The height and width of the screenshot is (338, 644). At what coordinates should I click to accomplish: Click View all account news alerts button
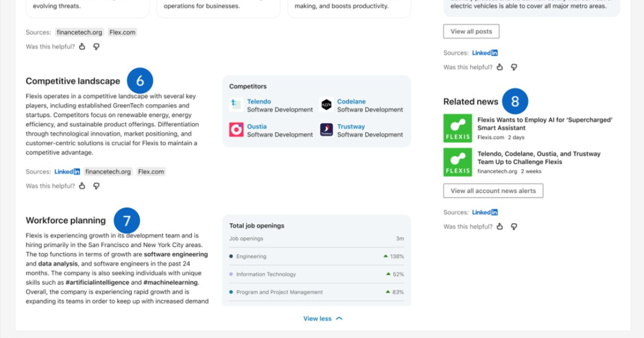[493, 191]
